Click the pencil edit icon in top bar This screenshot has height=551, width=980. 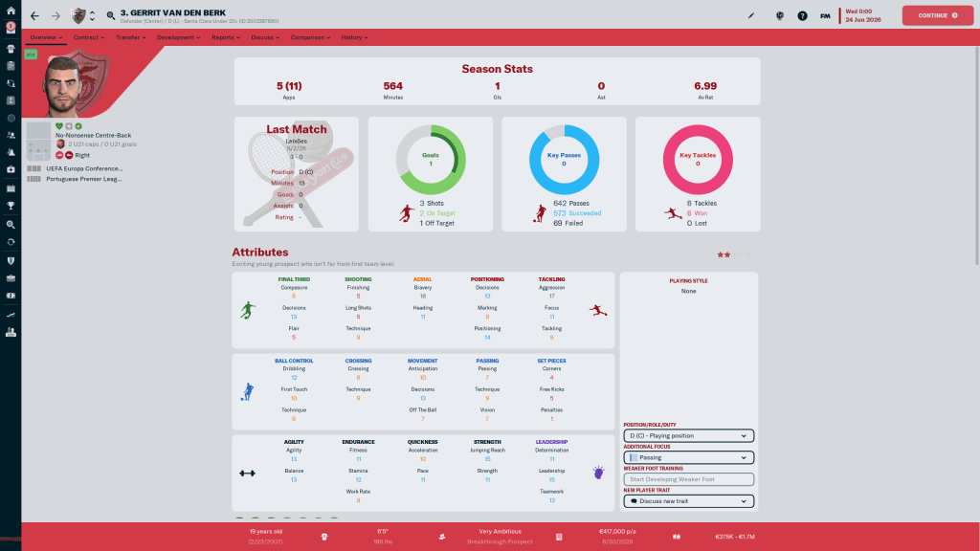(x=751, y=15)
